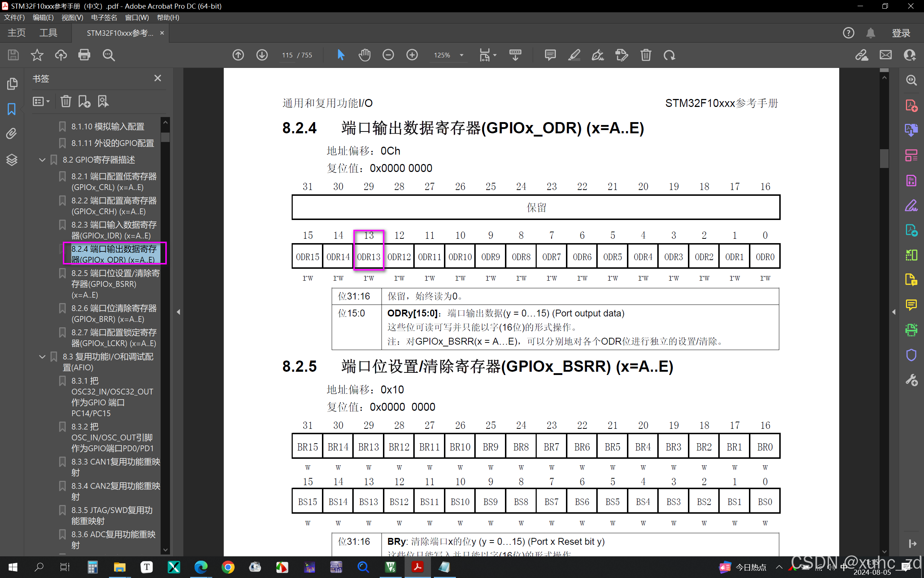This screenshot has width=924, height=578.
Task: Add a new bookmark
Action: point(84,101)
